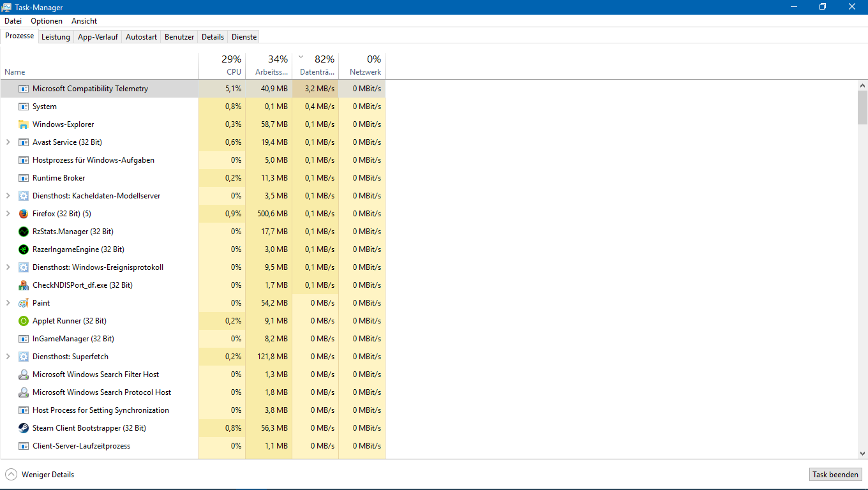This screenshot has width=868, height=490.
Task: Select the Runtime Broker process name
Action: pyautogui.click(x=59, y=178)
